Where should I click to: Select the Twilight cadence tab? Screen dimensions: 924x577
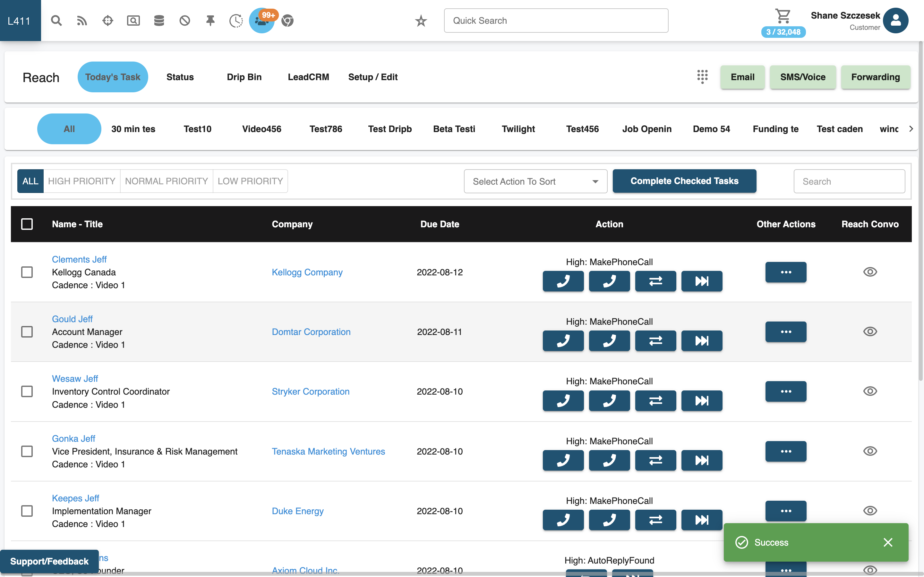click(x=518, y=129)
